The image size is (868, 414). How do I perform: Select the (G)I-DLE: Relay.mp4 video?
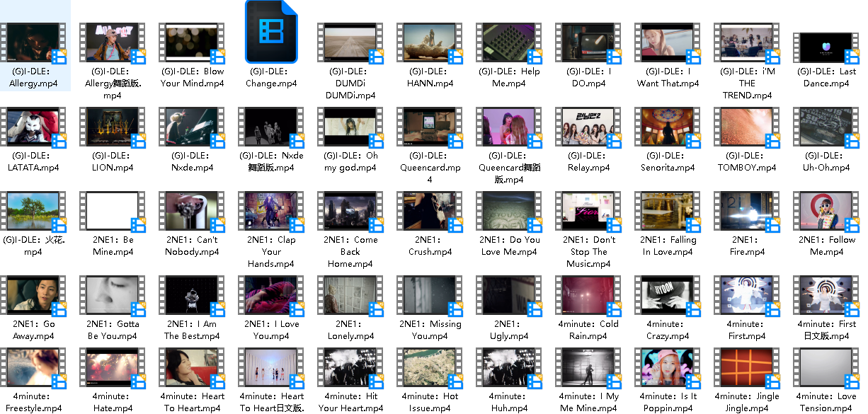[x=588, y=127]
